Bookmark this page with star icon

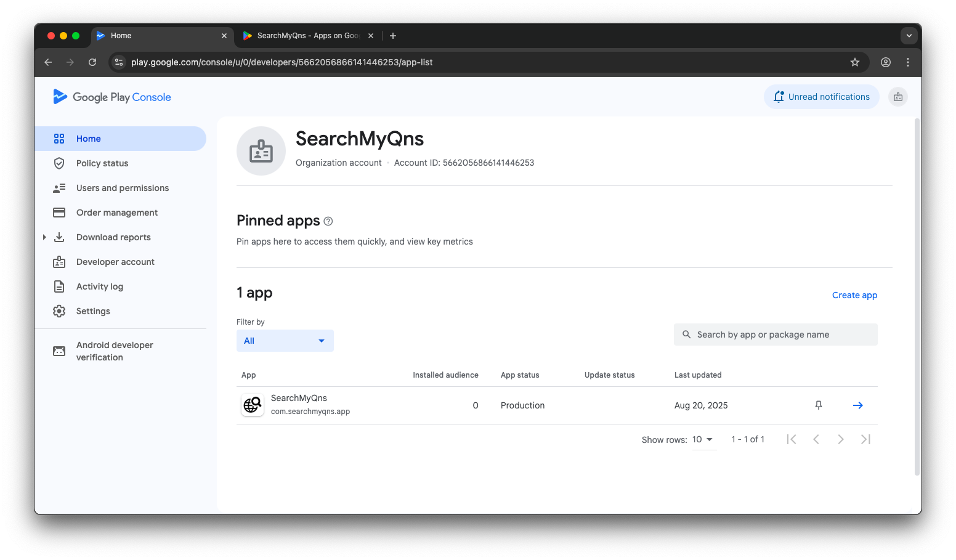pos(855,62)
